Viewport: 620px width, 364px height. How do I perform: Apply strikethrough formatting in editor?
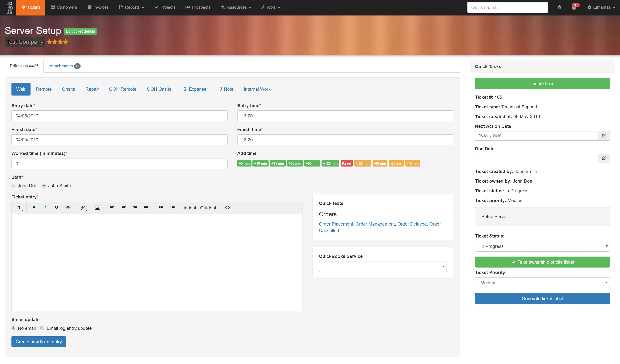pyautogui.click(x=68, y=208)
